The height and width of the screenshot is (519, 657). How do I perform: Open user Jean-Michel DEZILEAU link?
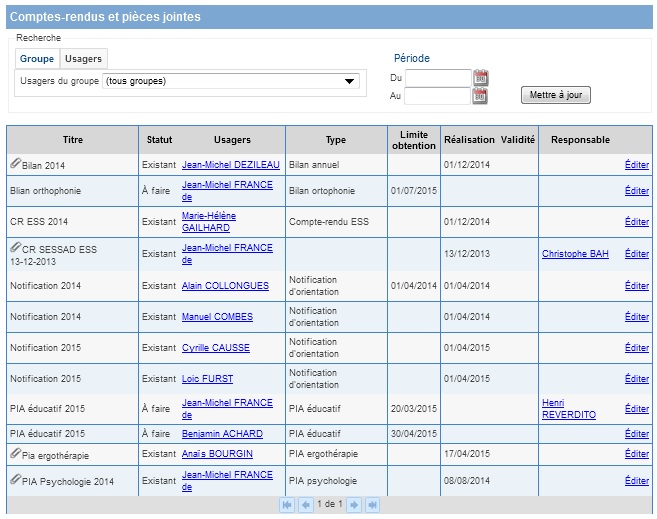[231, 165]
